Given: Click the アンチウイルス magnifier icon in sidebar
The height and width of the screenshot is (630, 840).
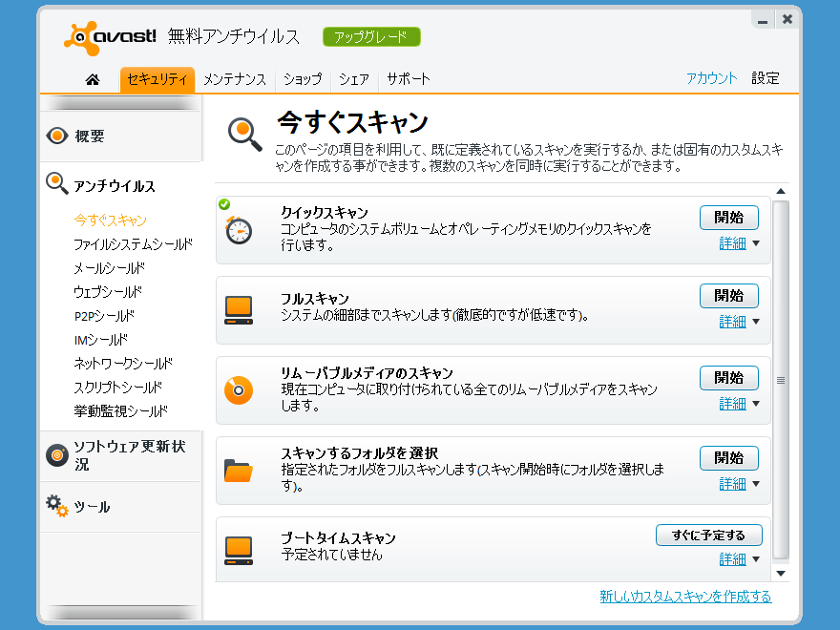Looking at the screenshot, I should tap(56, 183).
